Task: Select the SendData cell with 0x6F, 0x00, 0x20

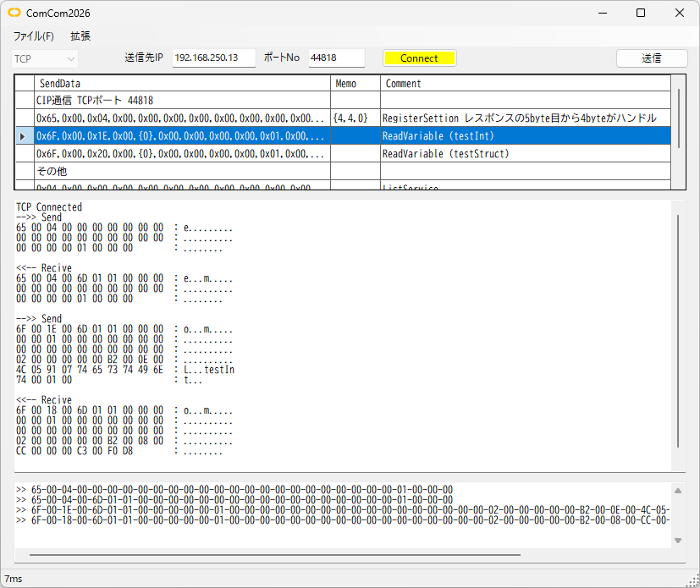Action: coord(182,154)
